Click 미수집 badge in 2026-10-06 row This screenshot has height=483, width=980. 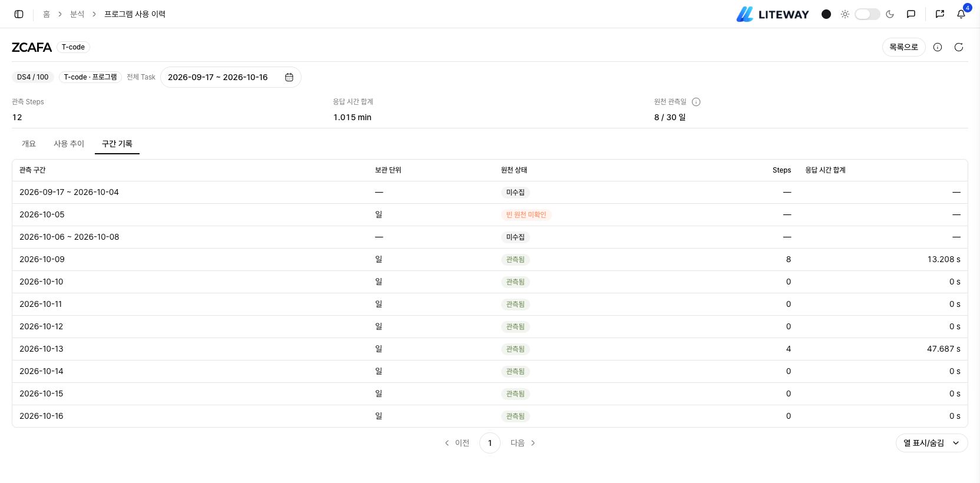click(515, 237)
